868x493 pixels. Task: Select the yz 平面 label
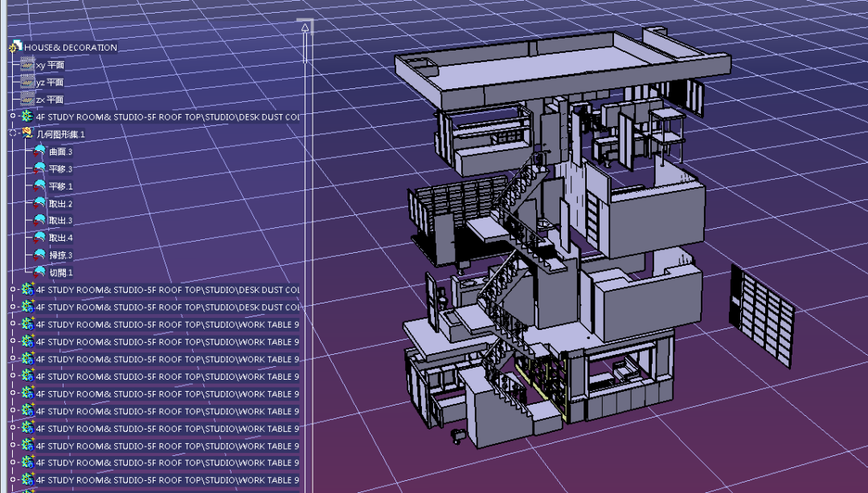click(50, 82)
